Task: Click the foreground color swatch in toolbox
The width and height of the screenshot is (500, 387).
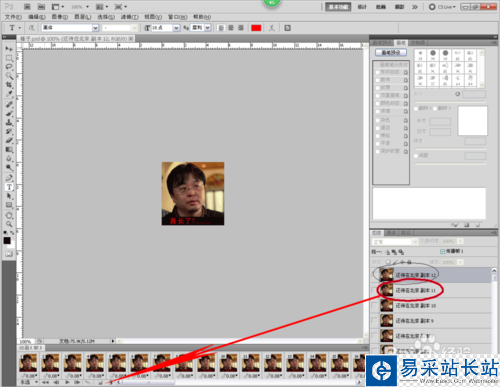Action: coord(7,241)
